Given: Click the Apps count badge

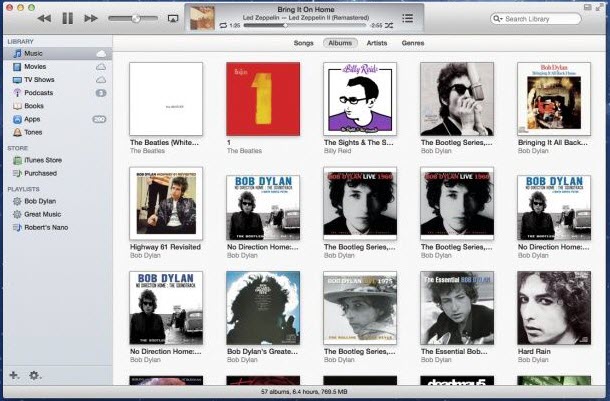Looking at the screenshot, I should (99, 119).
